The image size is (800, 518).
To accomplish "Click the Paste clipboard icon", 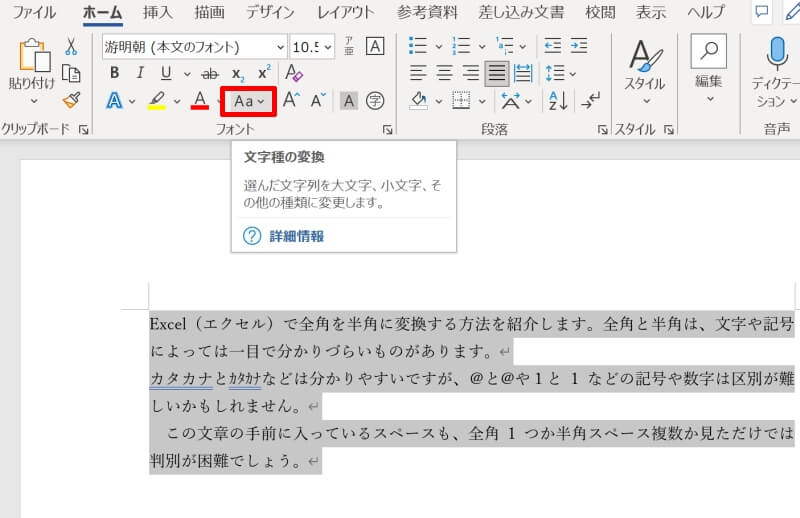I will (x=34, y=54).
